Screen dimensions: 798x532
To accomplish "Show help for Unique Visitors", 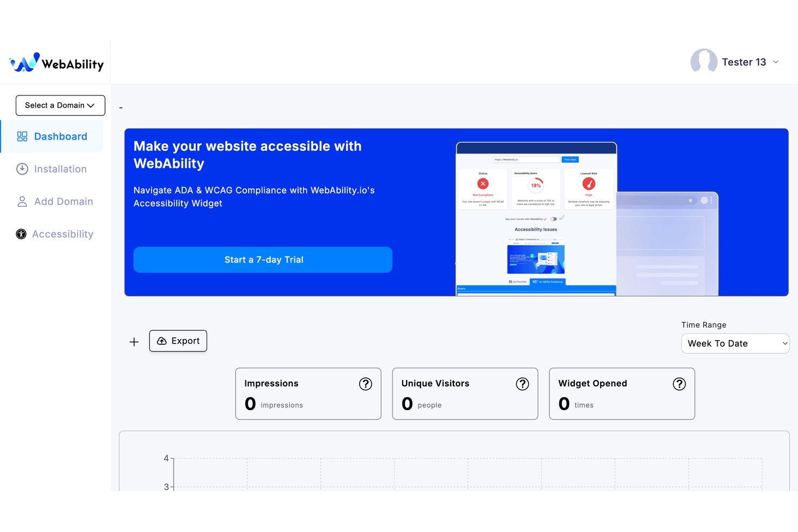I will [x=522, y=384].
